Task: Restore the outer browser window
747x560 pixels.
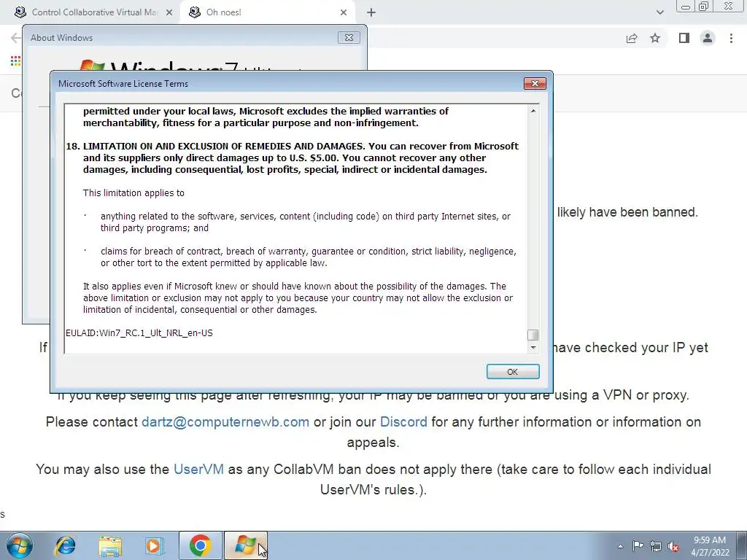Action: pyautogui.click(x=704, y=7)
